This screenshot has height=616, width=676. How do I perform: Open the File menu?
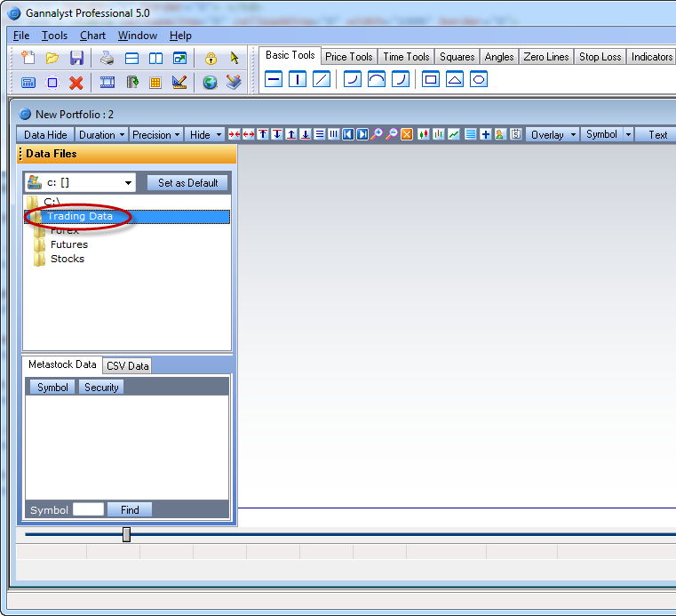click(x=21, y=36)
